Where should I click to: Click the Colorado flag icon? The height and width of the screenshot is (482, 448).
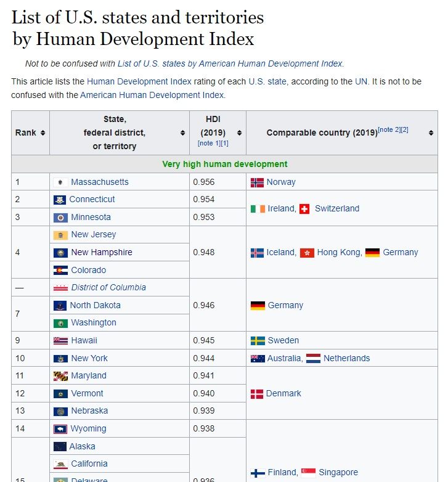point(60,271)
